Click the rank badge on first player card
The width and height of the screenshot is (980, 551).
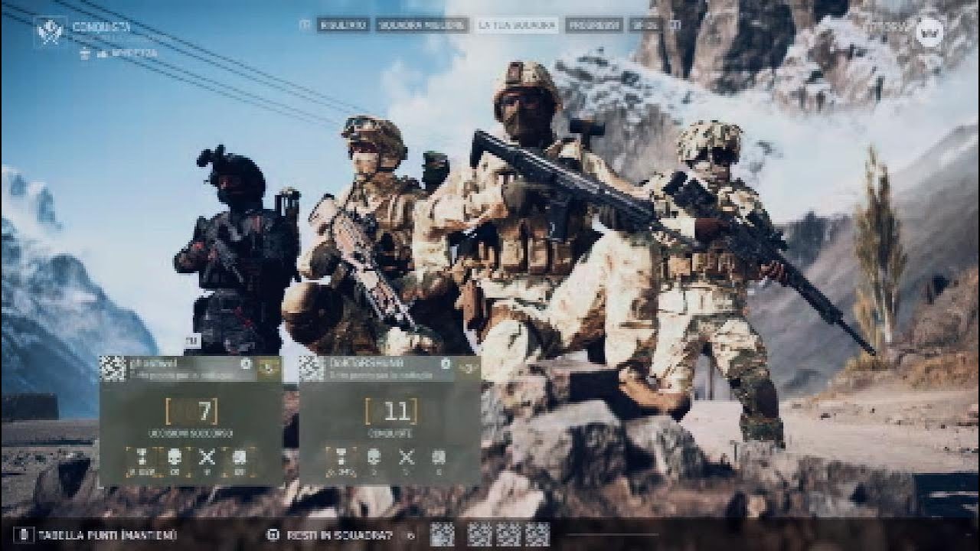(269, 368)
